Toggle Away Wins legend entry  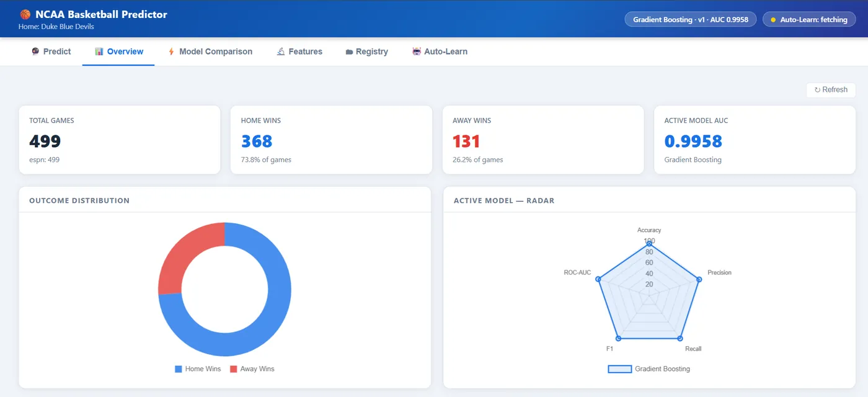pos(252,369)
